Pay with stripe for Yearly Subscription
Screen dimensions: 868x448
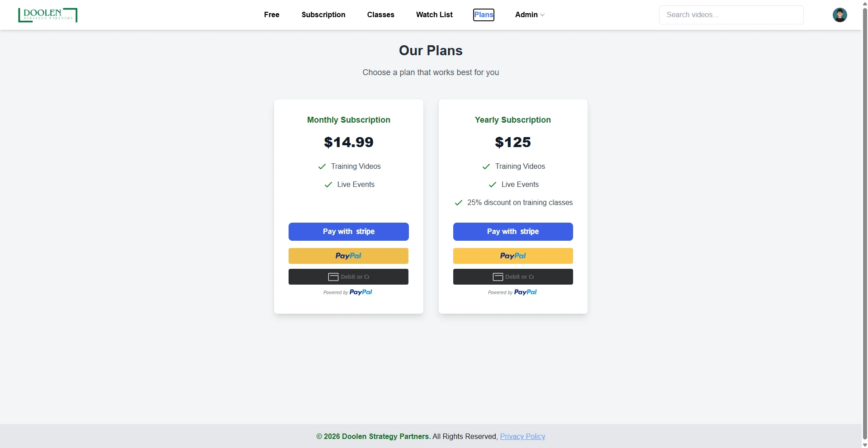513,232
